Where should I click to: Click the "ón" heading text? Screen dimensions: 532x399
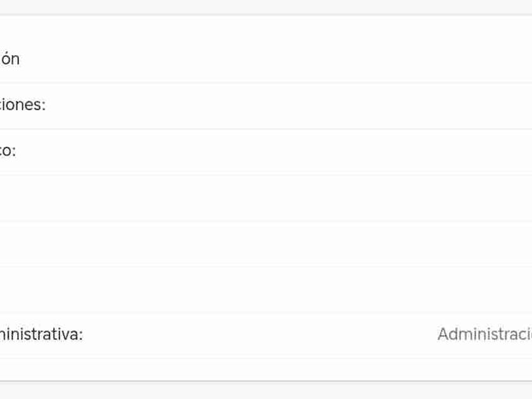point(9,59)
